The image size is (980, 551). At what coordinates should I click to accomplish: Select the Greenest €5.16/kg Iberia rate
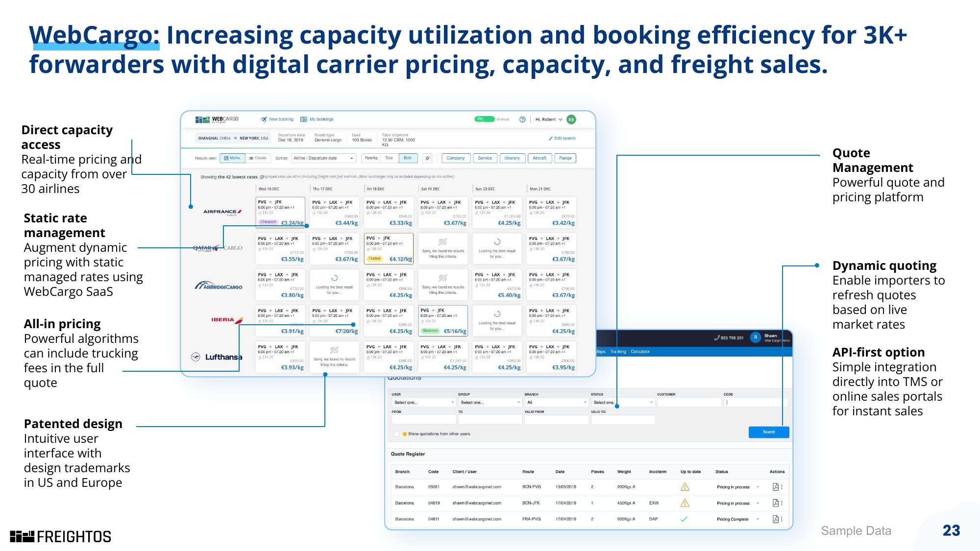point(443,321)
